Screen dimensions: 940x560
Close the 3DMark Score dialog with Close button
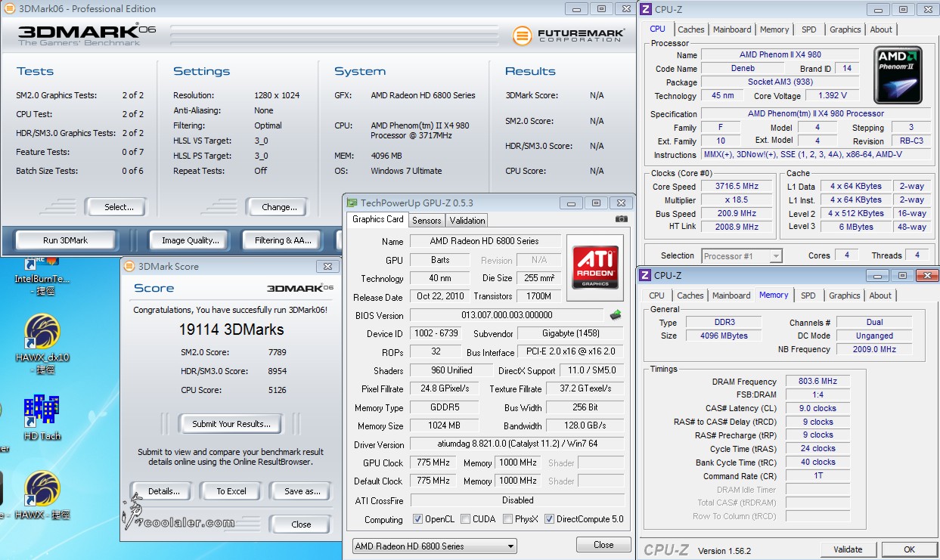point(301,524)
